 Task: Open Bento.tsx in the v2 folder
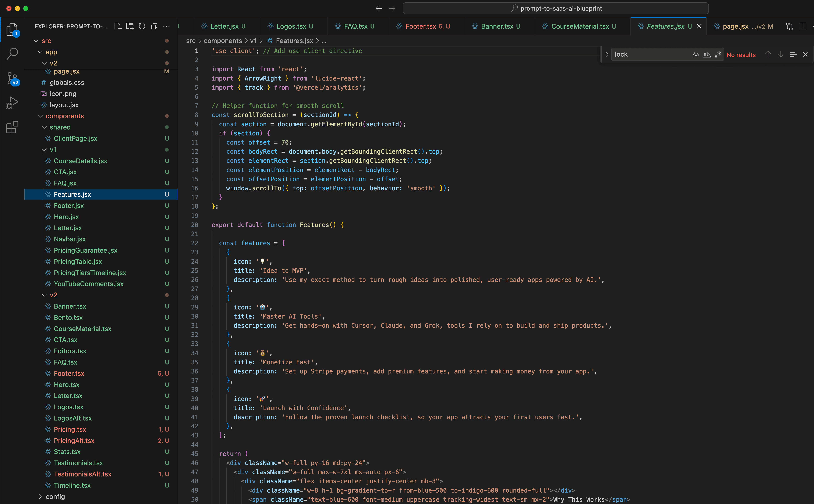point(101,317)
